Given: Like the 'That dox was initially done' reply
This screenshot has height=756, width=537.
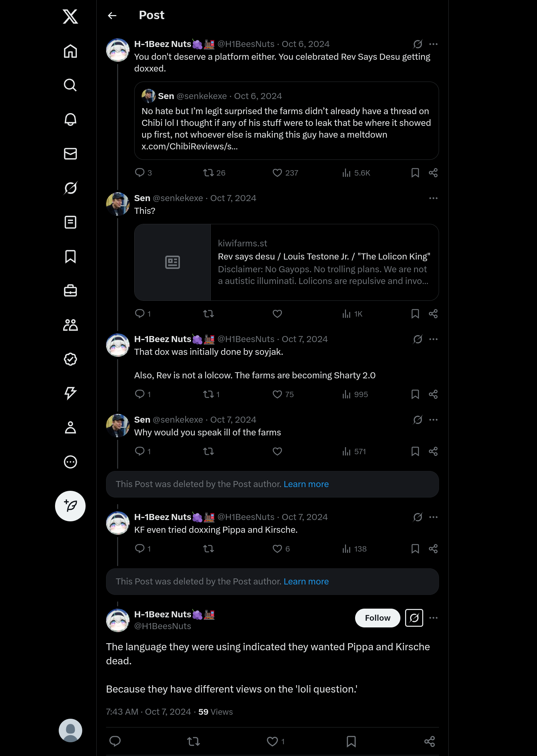Looking at the screenshot, I should click(x=277, y=394).
